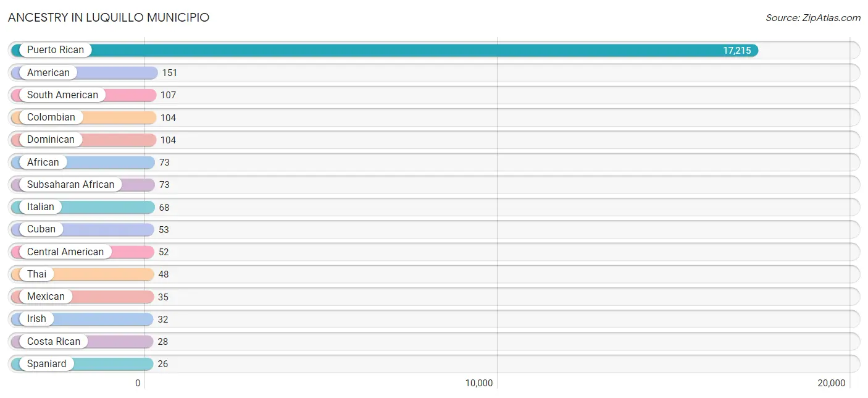
Task: Click the Irish bar label
Action: coord(36,319)
